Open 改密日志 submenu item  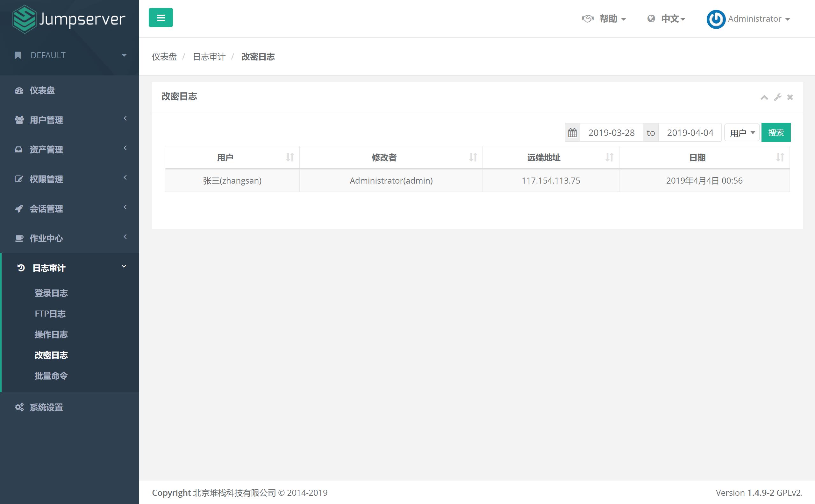[51, 355]
